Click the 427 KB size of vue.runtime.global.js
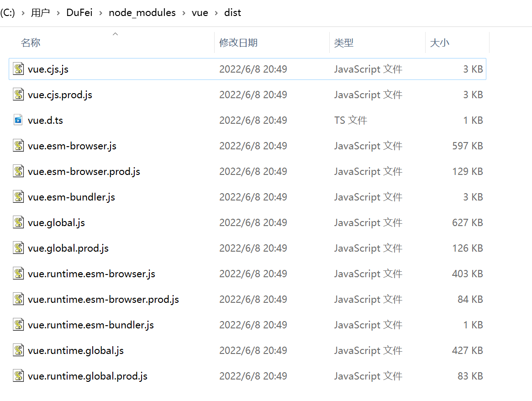The image size is (532, 401). point(468,350)
